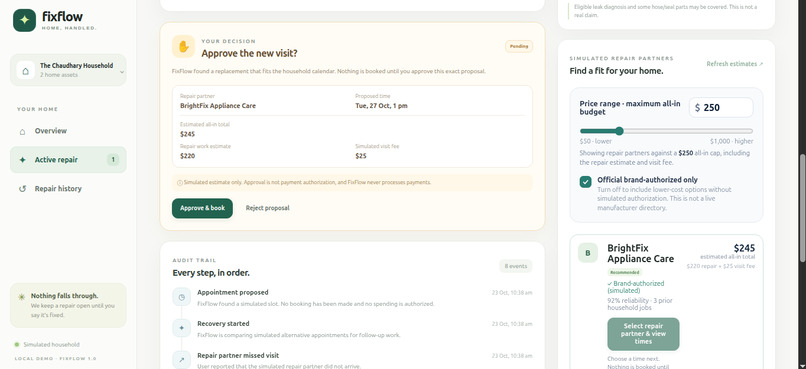Click the household home icon
The height and width of the screenshot is (369, 806).
point(26,70)
